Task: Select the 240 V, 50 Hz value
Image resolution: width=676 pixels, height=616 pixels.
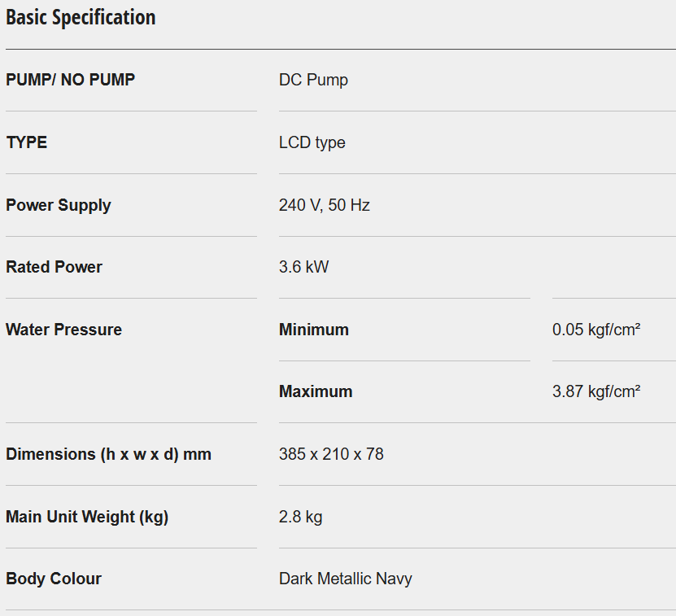Action: point(325,205)
